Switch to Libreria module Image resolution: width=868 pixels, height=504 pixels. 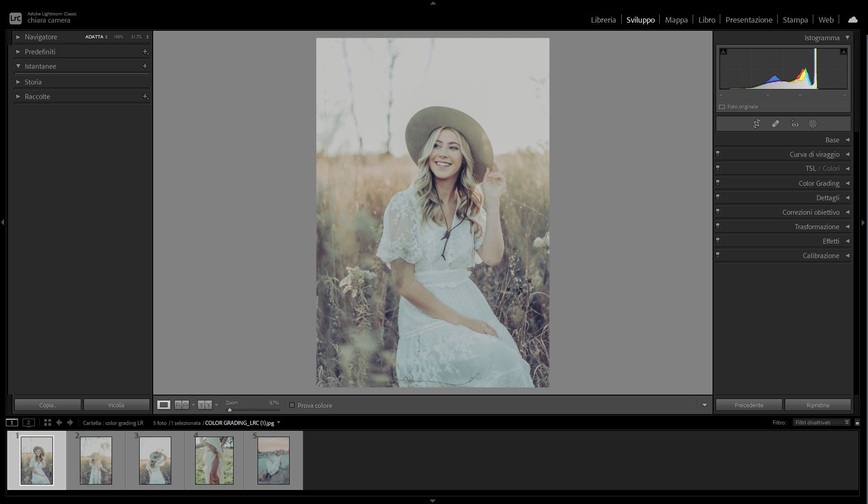pos(603,20)
